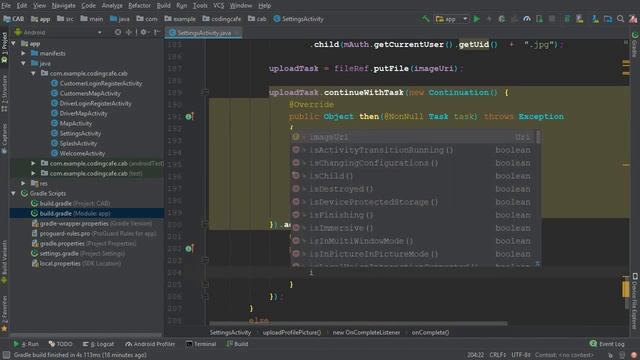This screenshot has width=640, height=360.
Task: Open the SDK Manager toolbar icon
Action: 595,19
